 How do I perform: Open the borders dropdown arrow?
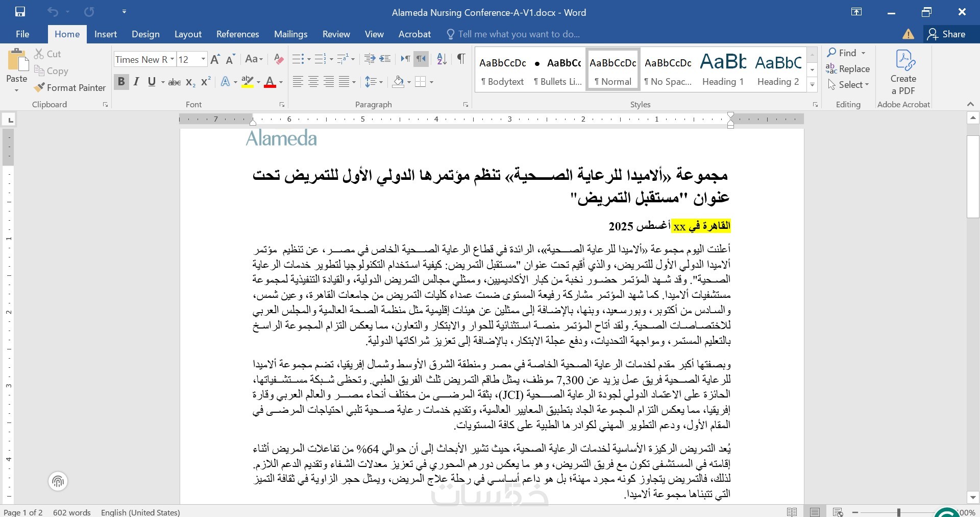pos(432,82)
